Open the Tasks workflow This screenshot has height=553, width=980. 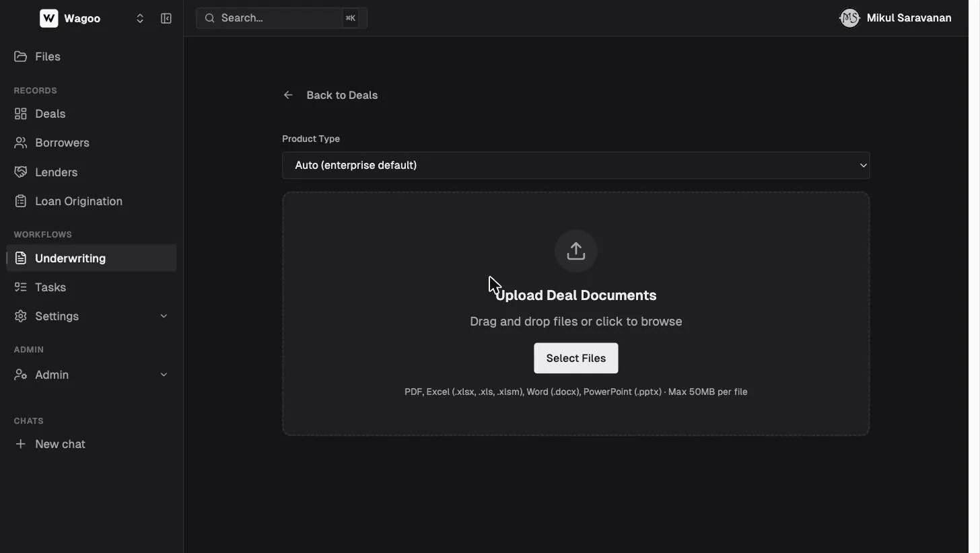pyautogui.click(x=50, y=287)
